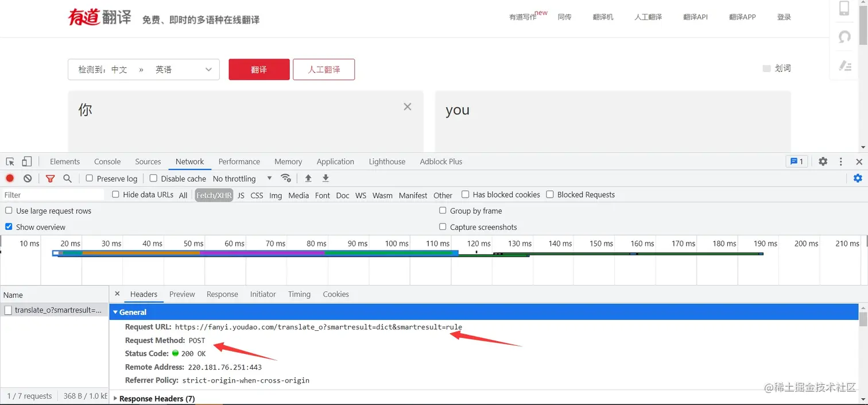Click the Youdao translate logo
Screen dimensions: 868x405
click(x=100, y=17)
